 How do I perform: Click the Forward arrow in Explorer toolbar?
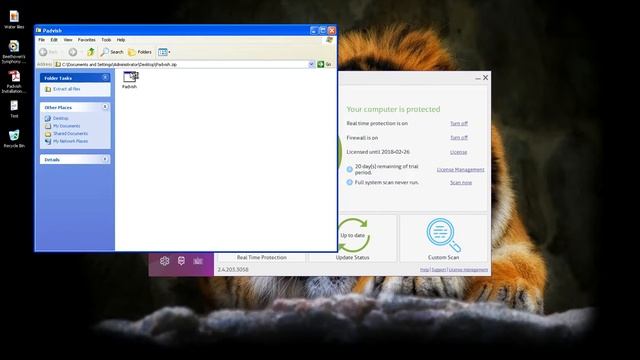[73, 52]
